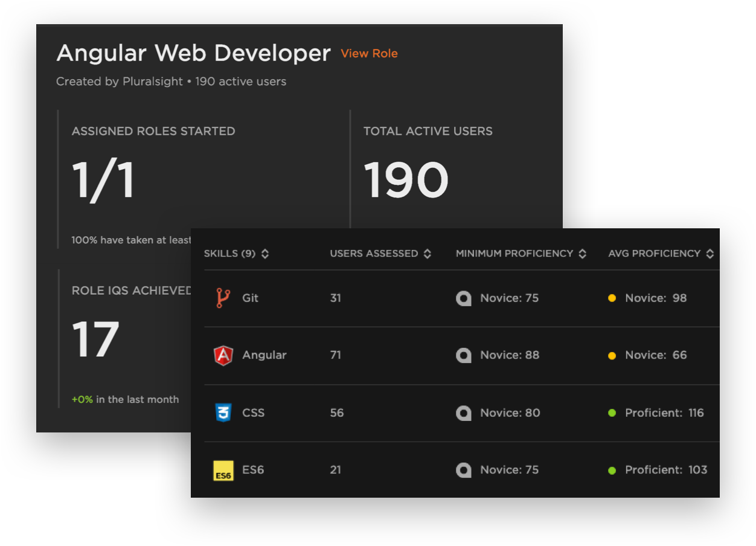Image resolution: width=756 pixels, height=546 pixels.
Task: Select the Git skill name
Action: coord(250,298)
